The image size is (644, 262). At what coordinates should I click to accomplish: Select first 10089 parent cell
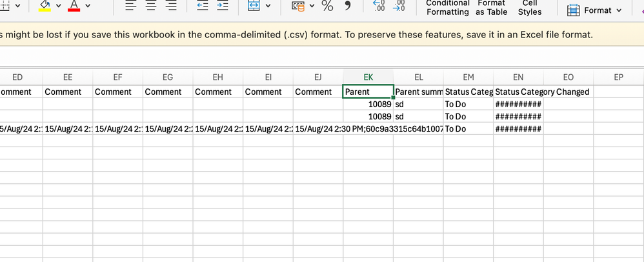pos(368,104)
